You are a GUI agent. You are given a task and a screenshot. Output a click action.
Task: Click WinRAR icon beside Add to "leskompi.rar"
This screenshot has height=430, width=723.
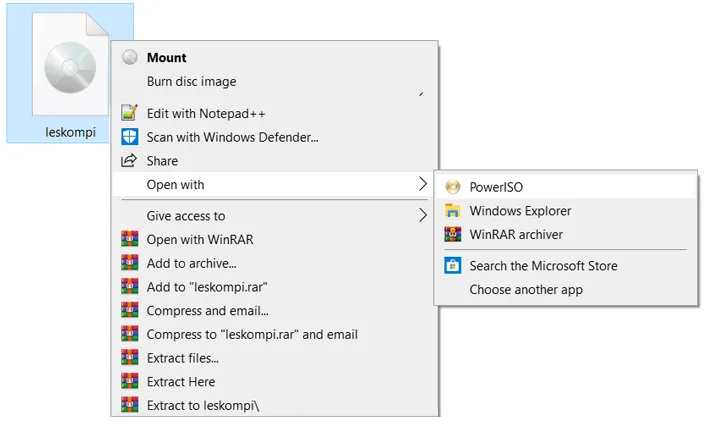click(130, 286)
